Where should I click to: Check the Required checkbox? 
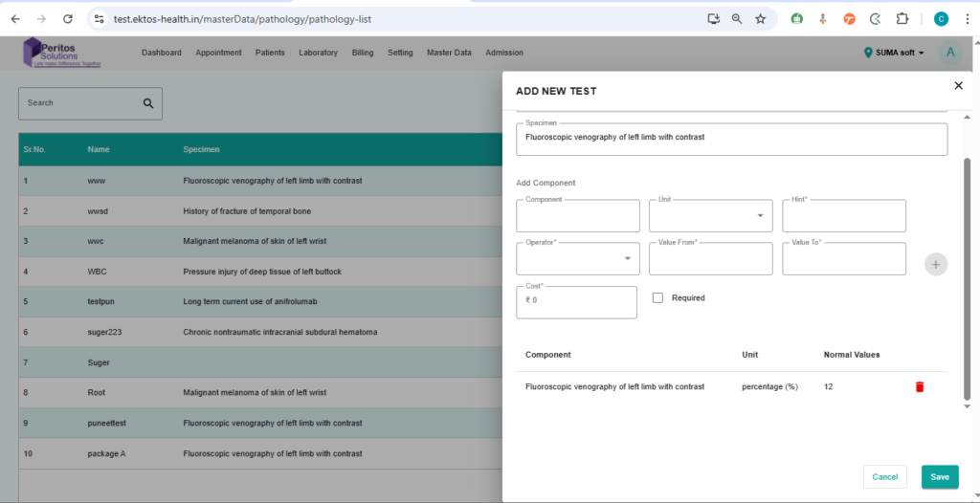657,298
